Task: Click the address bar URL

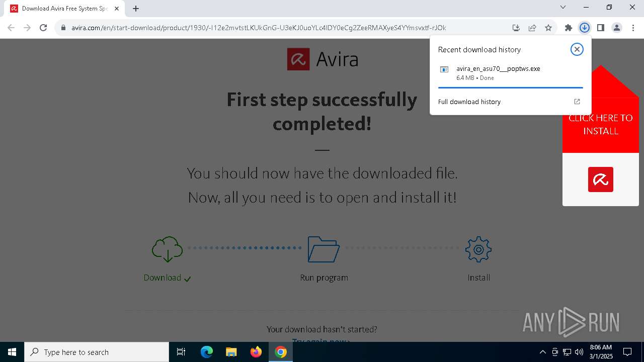Action: click(x=259, y=28)
